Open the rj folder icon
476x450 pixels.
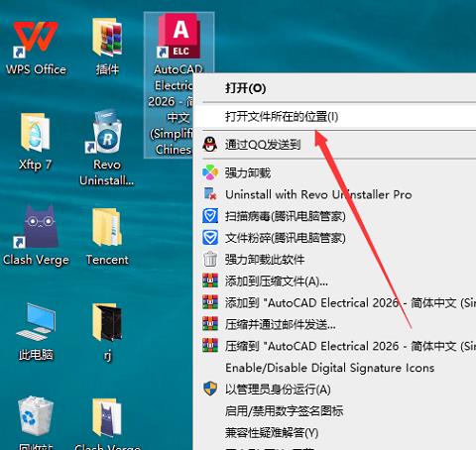pos(107,322)
